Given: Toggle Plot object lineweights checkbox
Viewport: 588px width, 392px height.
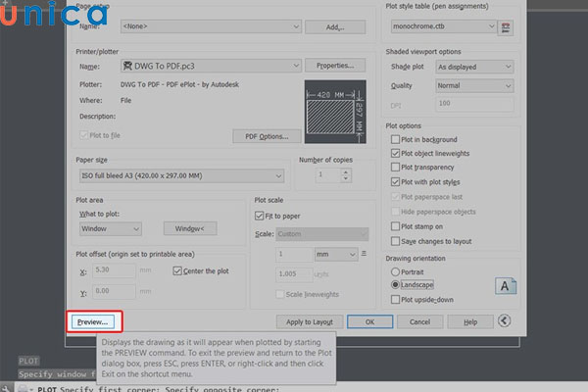Looking at the screenshot, I should tap(395, 153).
